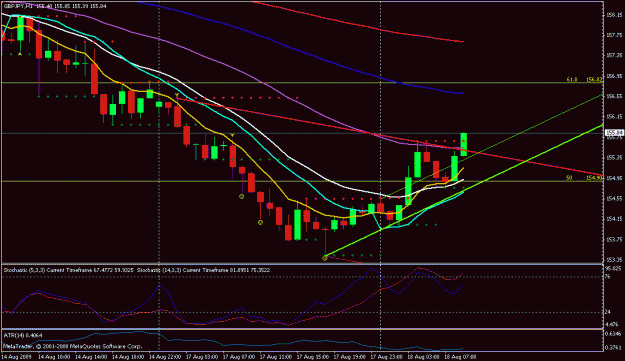This screenshot has height=361, width=625.
Task: Select the latest green candlestick at 155.84
Action: [464, 144]
